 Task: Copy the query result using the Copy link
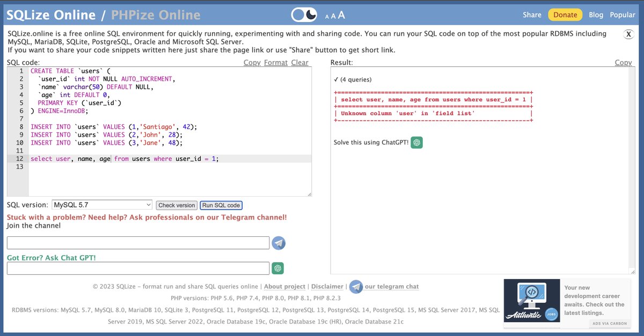coord(624,62)
